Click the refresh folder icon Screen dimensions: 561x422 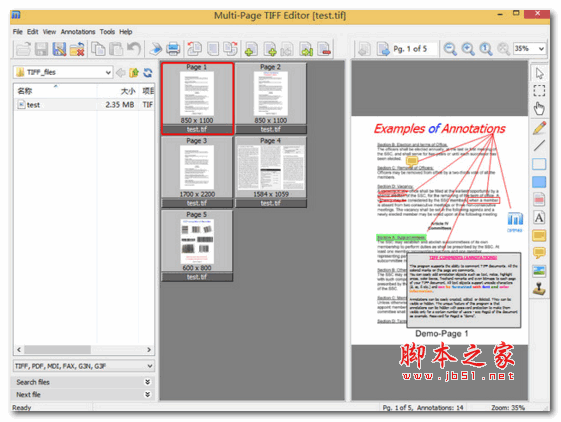(x=148, y=73)
